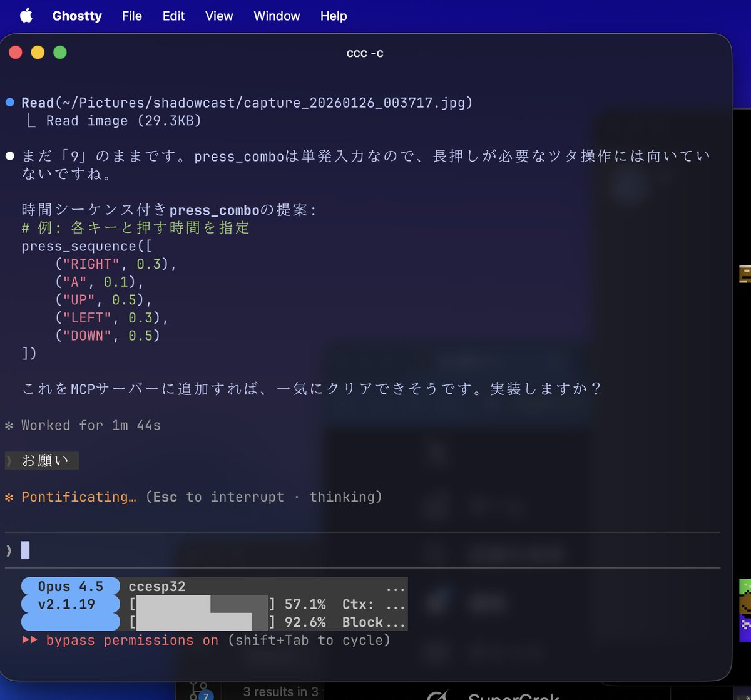
Task: Open the Window menu
Action: coord(276,16)
